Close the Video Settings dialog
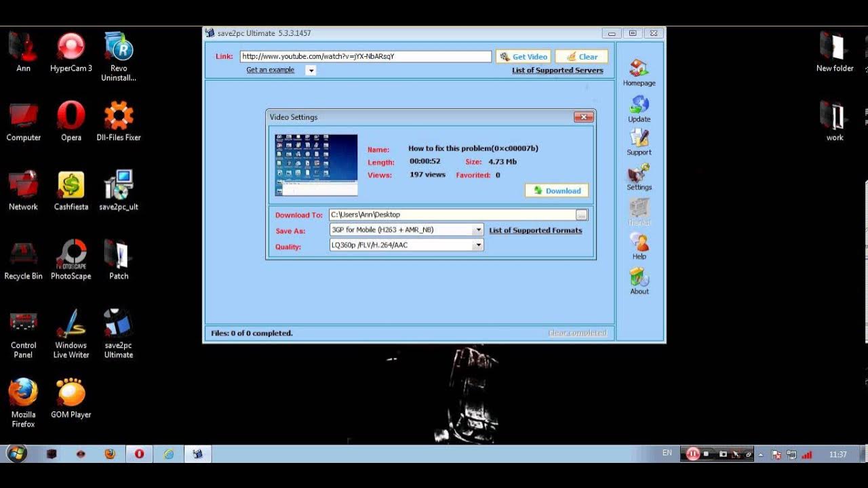 click(583, 117)
